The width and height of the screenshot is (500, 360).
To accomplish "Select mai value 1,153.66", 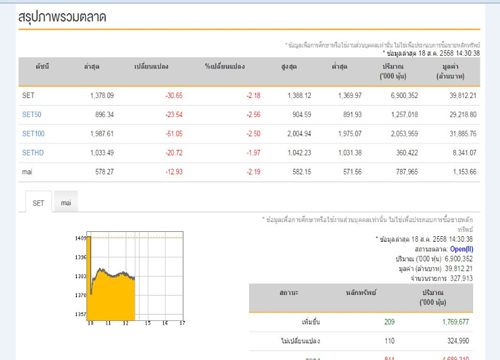I will 465,172.
